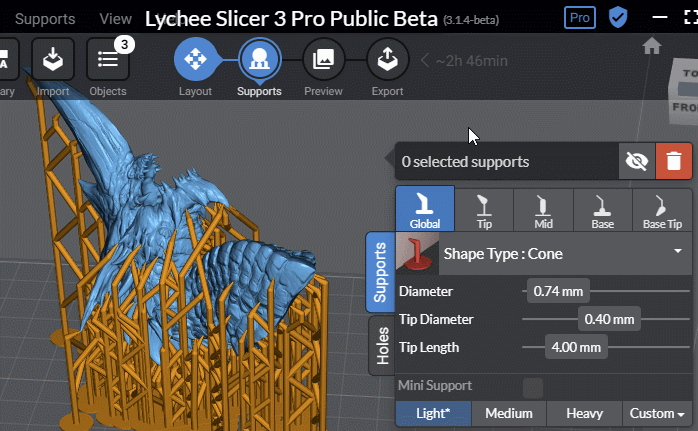Choose the Light* support preset

[433, 413]
